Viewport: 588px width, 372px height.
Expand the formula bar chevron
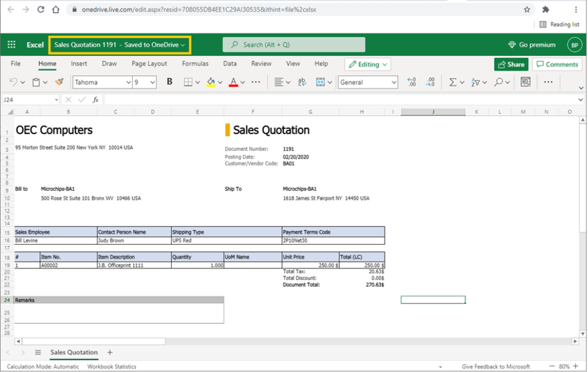click(580, 99)
